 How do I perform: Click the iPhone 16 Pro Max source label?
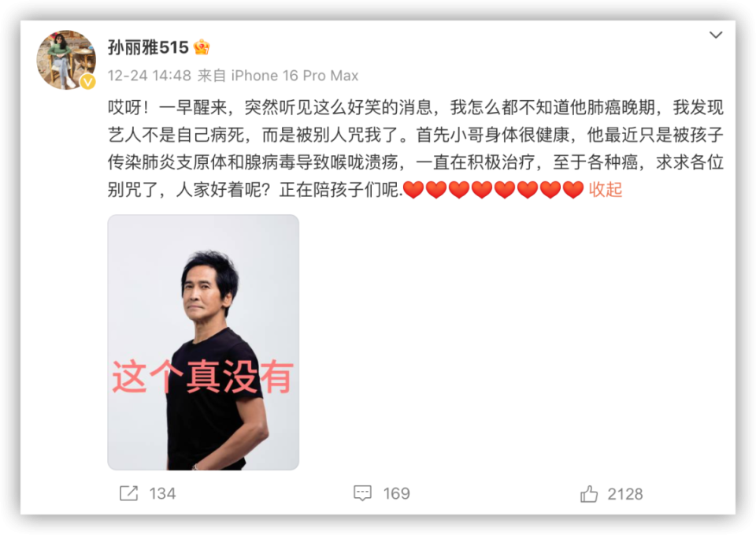295,76
